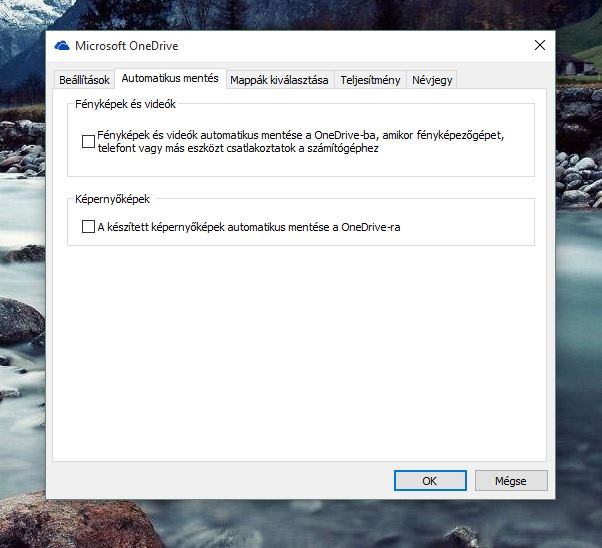Image resolution: width=602 pixels, height=548 pixels.
Task: Switch to the Beállítások tab
Action: [x=84, y=80]
